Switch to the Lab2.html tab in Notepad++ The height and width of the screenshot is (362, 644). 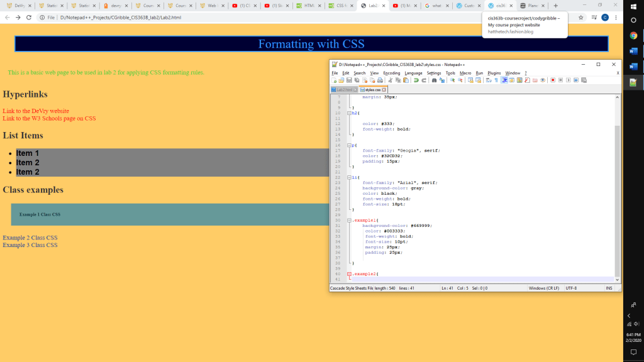coord(343,90)
